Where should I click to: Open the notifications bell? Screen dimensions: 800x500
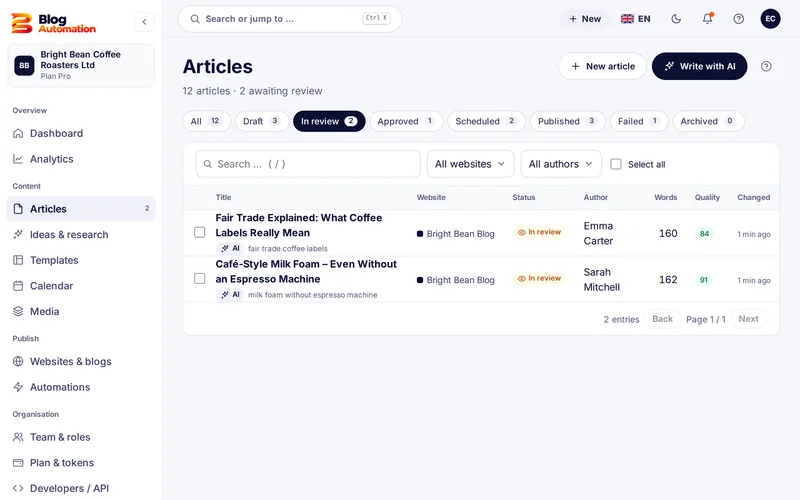point(707,19)
